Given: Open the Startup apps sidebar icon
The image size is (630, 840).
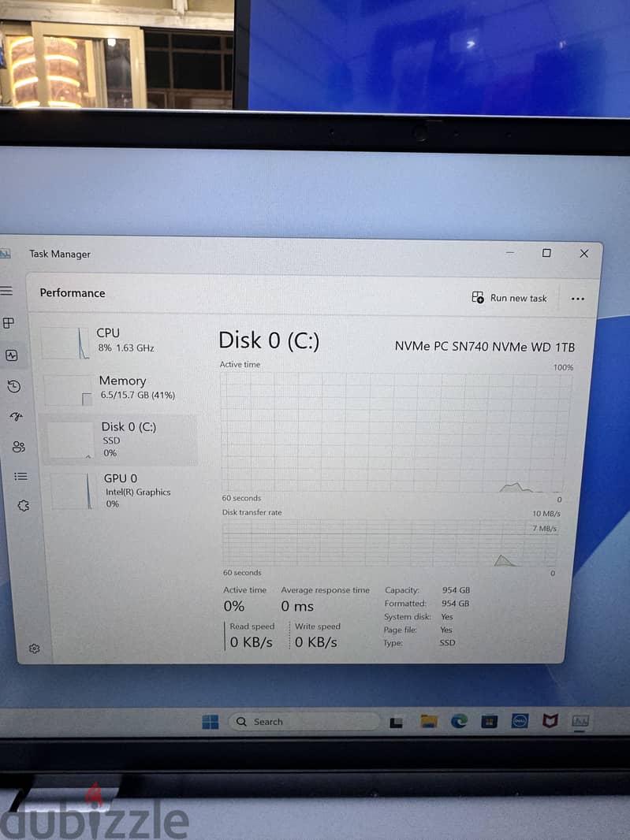Looking at the screenshot, I should pyautogui.click(x=17, y=416).
